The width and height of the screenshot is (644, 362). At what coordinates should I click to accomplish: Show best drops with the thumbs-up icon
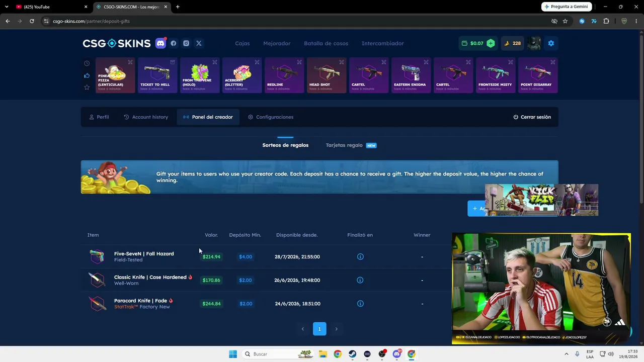(87, 75)
